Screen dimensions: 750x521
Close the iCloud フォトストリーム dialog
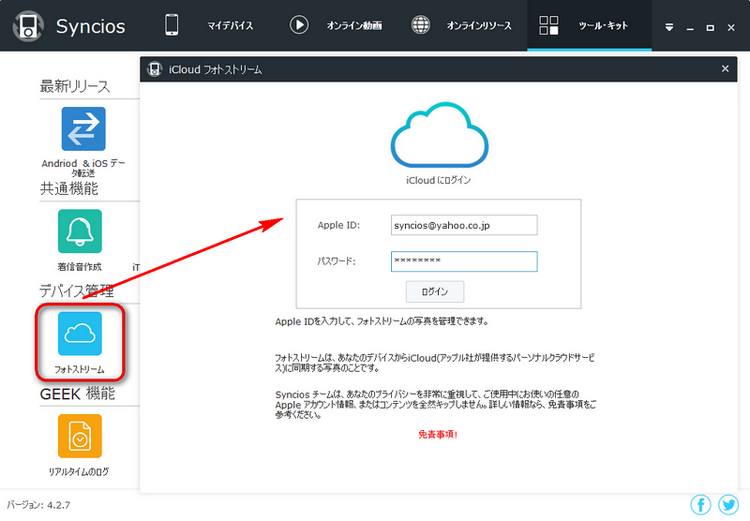725,69
